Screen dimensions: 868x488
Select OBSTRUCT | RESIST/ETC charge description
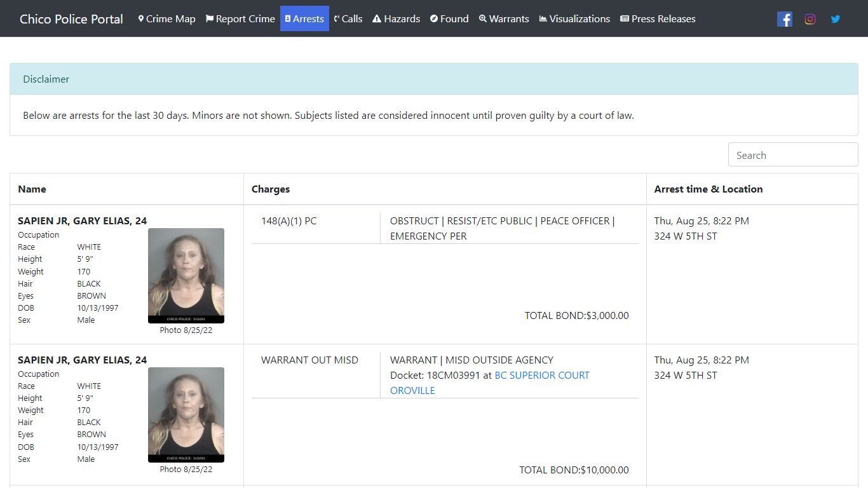503,228
